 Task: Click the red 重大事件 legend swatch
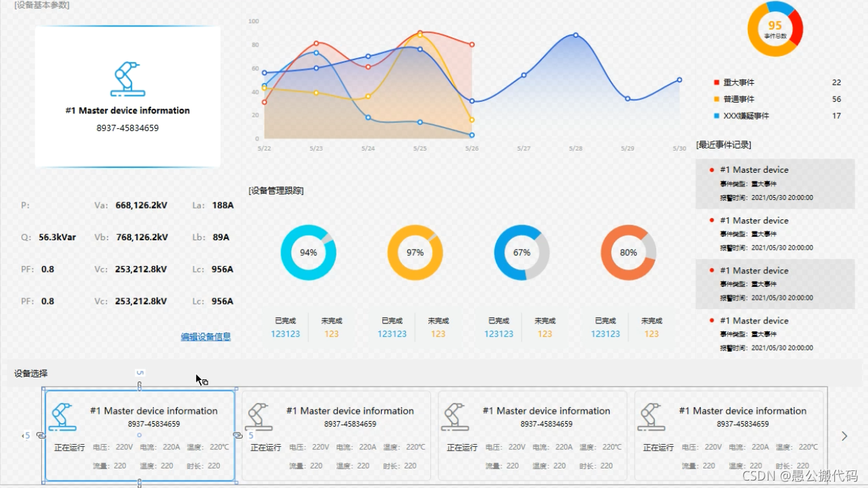click(716, 82)
